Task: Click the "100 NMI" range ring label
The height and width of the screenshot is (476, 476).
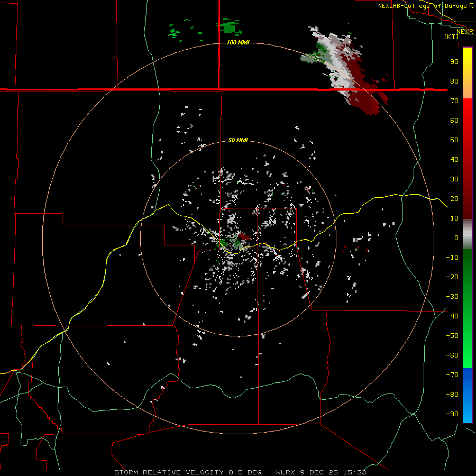Action: coord(238,42)
